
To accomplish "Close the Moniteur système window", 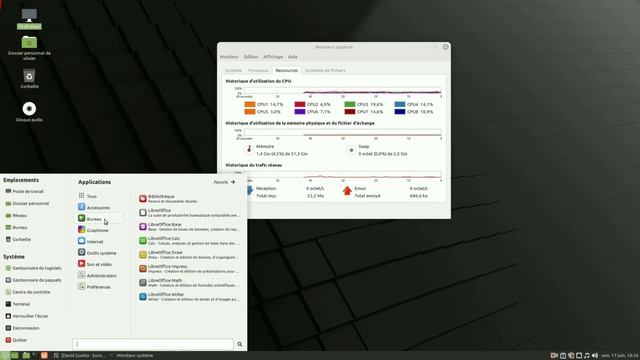I will [x=445, y=47].
